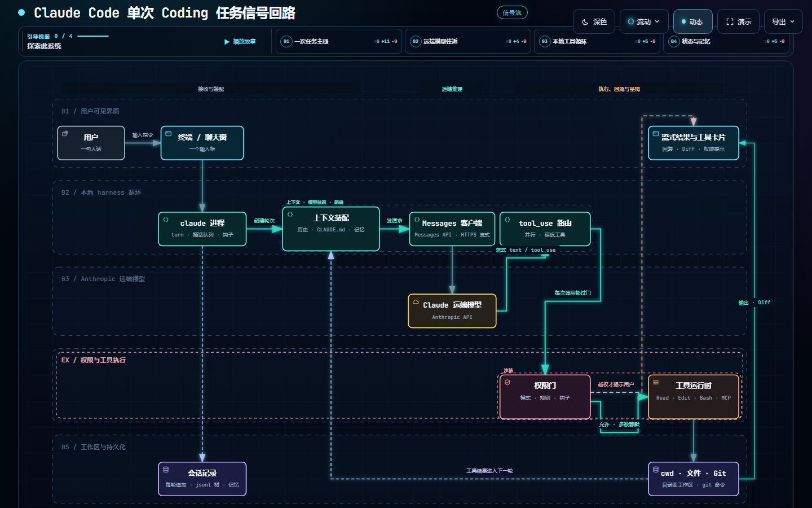The height and width of the screenshot is (508, 812).
Task: Toggle the 动态 animation button
Action: pyautogui.click(x=692, y=21)
